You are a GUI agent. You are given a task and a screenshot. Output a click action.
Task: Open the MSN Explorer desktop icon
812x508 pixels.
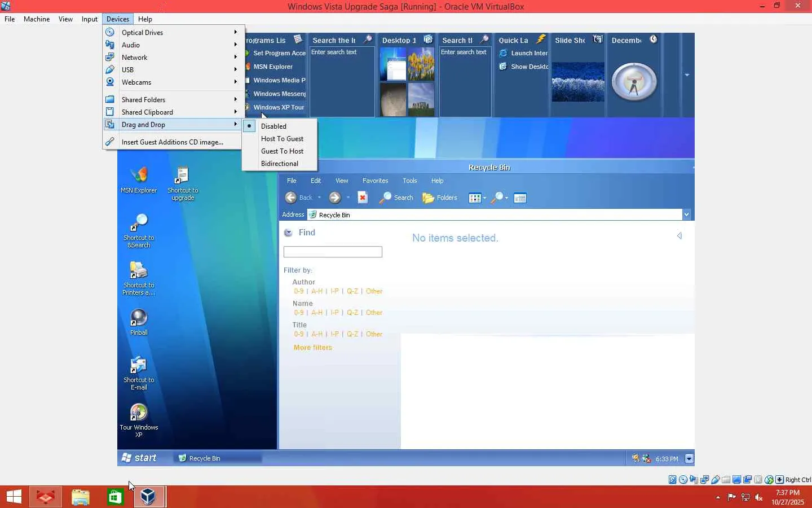click(139, 181)
